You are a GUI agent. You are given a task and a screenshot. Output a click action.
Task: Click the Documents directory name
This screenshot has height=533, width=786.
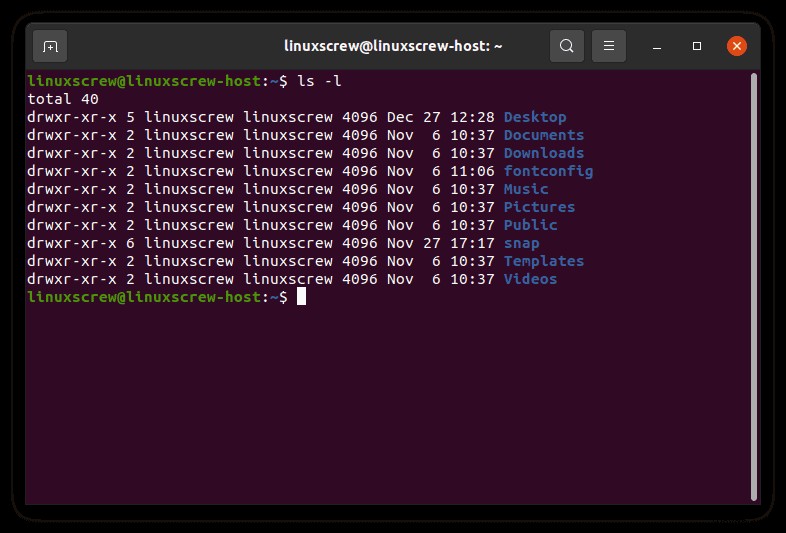(x=544, y=135)
